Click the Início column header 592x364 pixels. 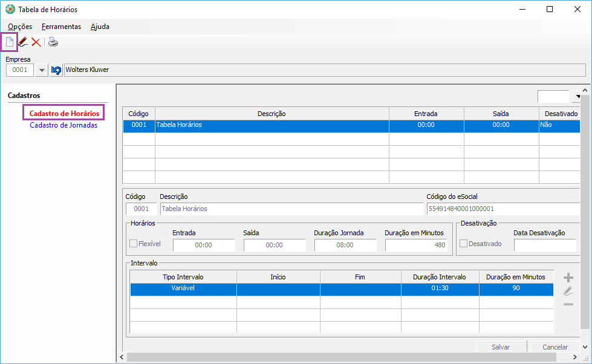(278, 277)
